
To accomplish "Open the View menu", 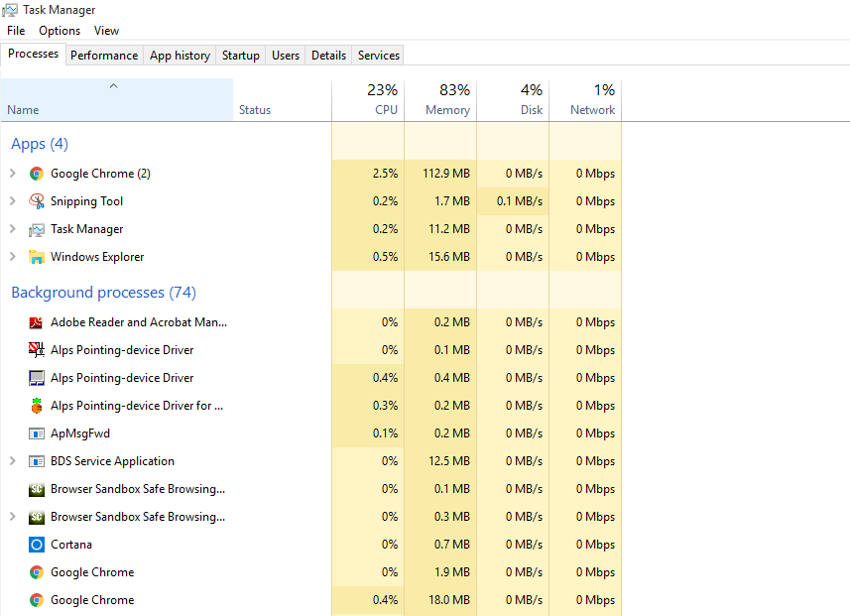I will point(106,30).
